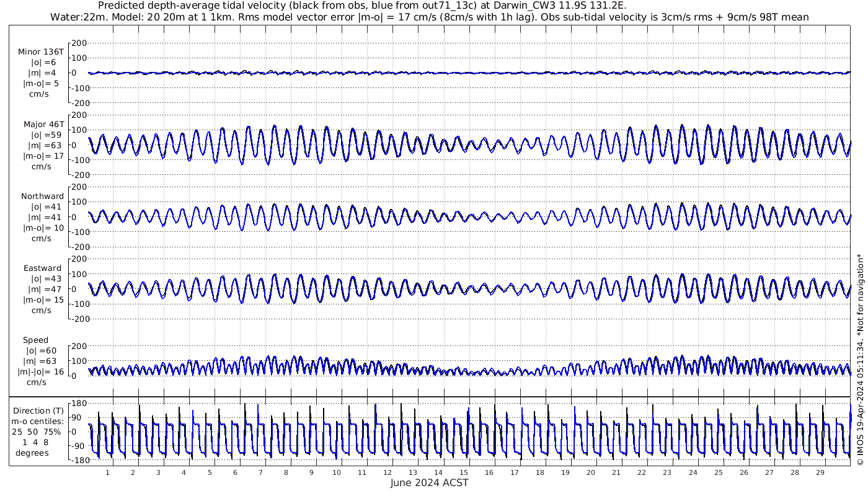Click the "m-o centiles:" label
This screenshot has height=496, width=868.
pos(38,422)
